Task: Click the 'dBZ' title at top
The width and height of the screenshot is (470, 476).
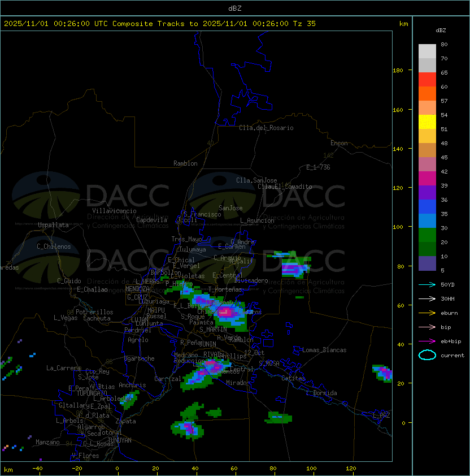Action: pos(235,8)
